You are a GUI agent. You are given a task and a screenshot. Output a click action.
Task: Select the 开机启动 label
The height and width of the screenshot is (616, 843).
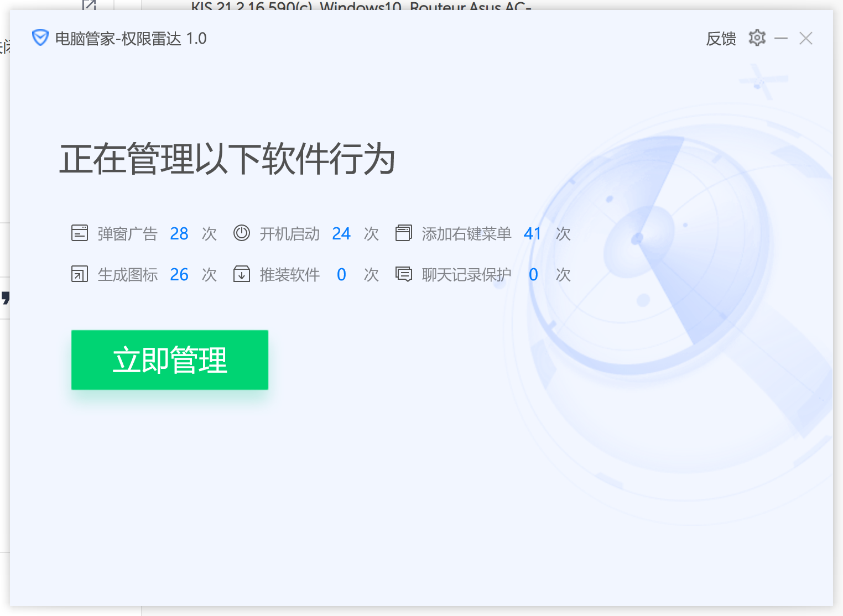coord(290,234)
